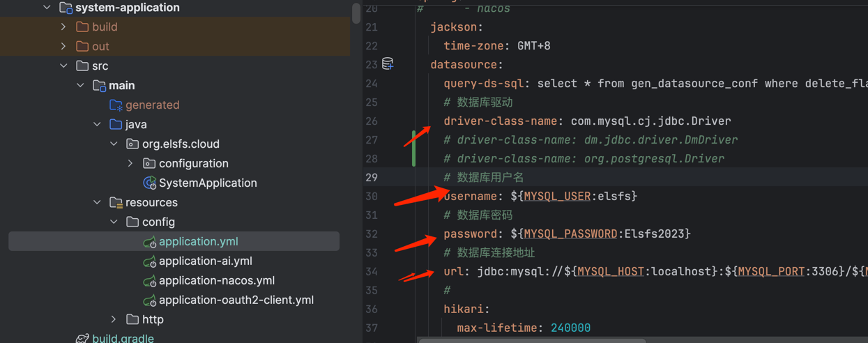Click the resources folder icon
Viewport: 868px width, 343px height.
[116, 203]
